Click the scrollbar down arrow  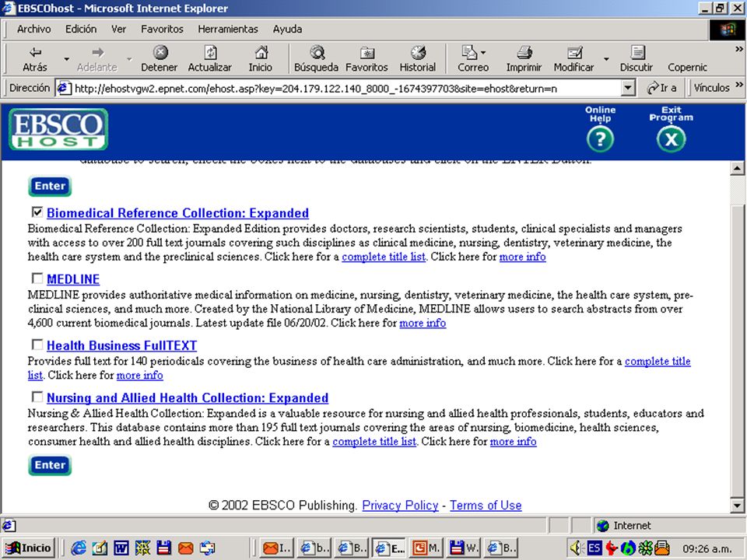[737, 506]
